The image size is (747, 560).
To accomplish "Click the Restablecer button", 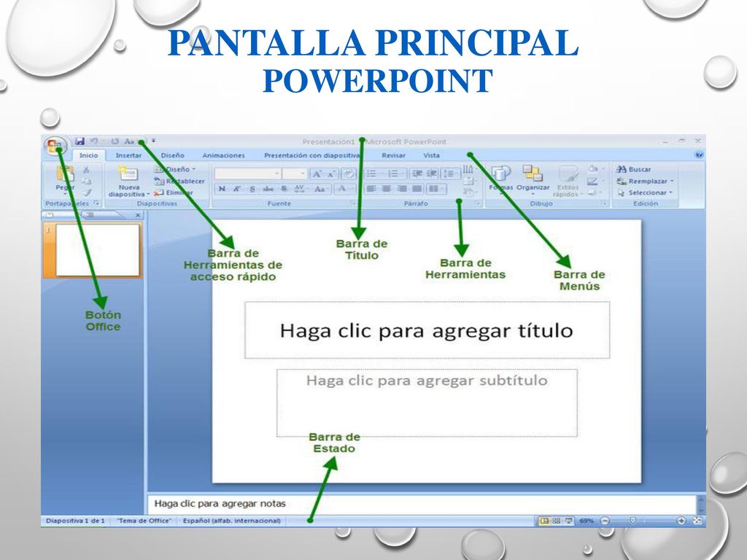I will coord(179,181).
